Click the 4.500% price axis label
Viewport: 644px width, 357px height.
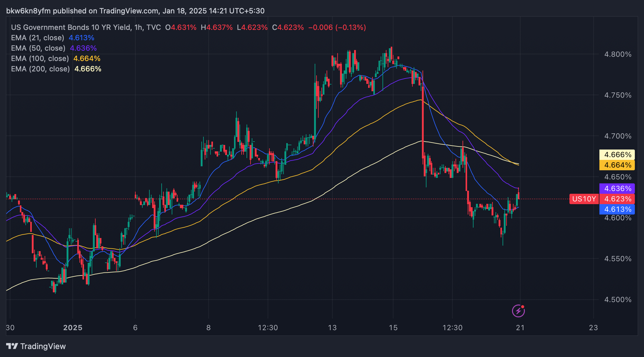pyautogui.click(x=617, y=300)
